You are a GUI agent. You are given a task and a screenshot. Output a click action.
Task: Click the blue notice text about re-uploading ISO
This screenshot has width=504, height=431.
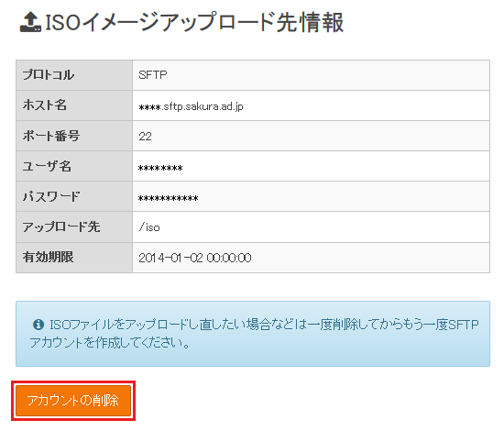254,334
